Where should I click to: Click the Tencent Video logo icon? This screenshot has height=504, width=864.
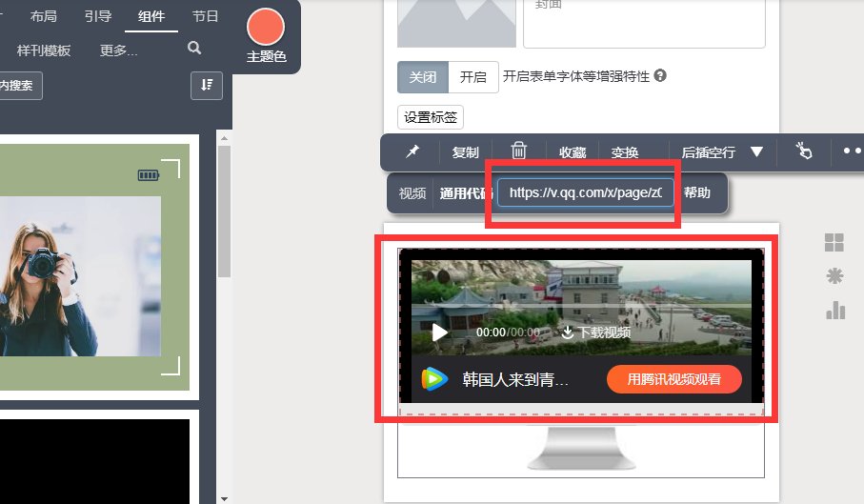coord(434,379)
